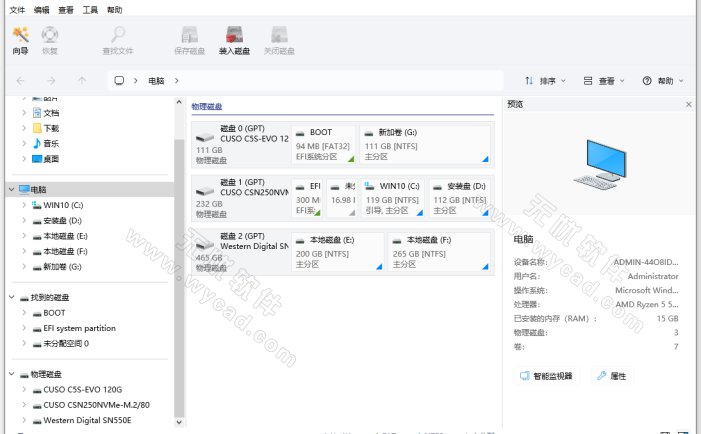Go back with the left arrow
Image resolution: width=701 pixels, height=434 pixels.
click(x=20, y=81)
